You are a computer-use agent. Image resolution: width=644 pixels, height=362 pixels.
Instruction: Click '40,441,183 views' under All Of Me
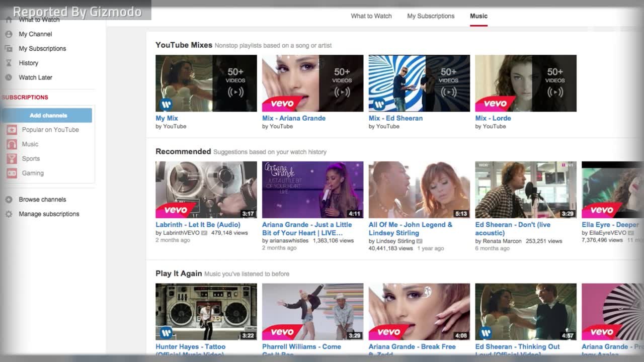click(x=391, y=248)
